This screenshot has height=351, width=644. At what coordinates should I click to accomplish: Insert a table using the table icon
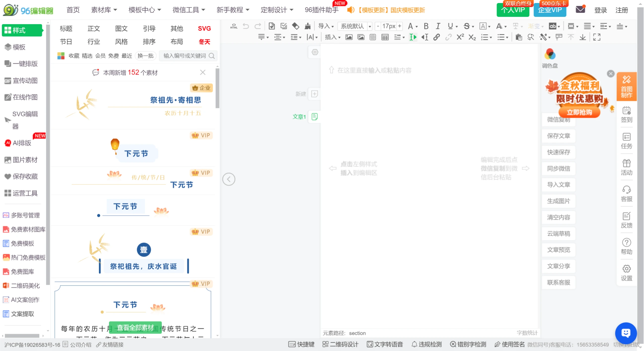coord(385,37)
